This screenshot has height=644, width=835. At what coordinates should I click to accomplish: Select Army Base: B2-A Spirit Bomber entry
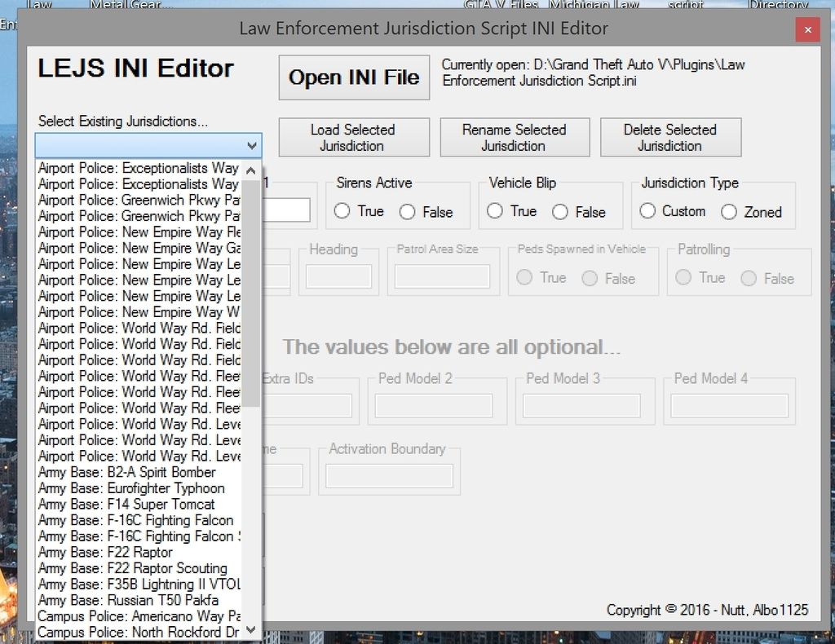[127, 472]
